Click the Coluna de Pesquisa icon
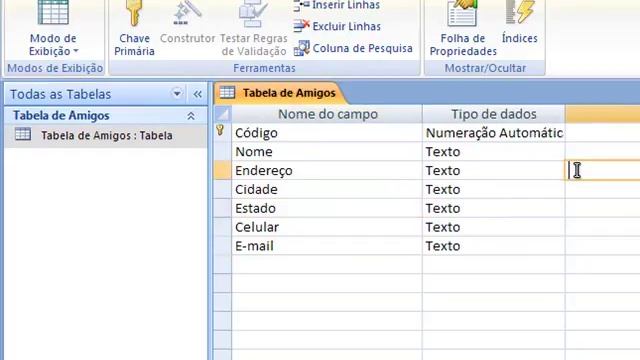This screenshot has width=640, height=360. [x=302, y=48]
